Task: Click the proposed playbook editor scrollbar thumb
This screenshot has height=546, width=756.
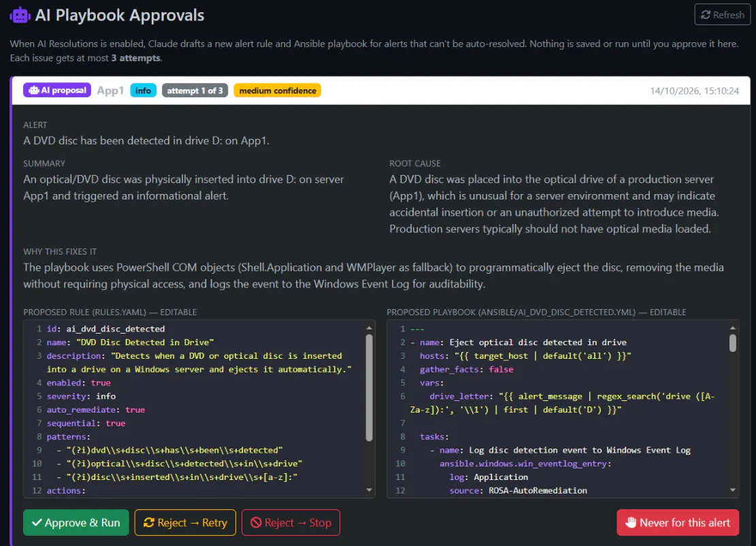Action: pyautogui.click(x=733, y=343)
